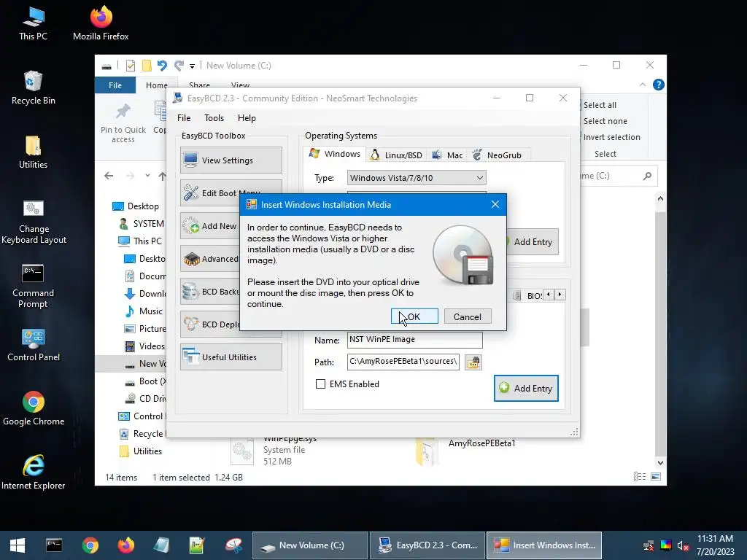Collapse Explorer ribbon chevron
This screenshot has width=747, height=560.
click(643, 85)
